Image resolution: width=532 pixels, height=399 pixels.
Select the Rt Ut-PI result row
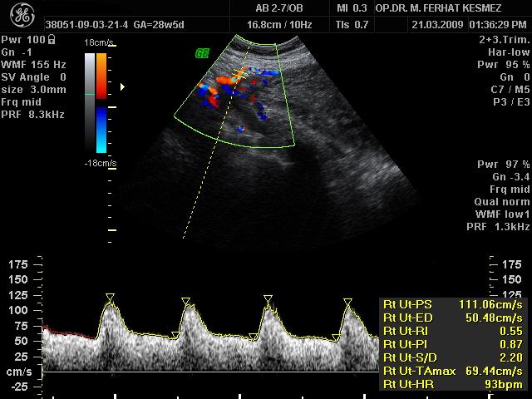[x=453, y=344]
